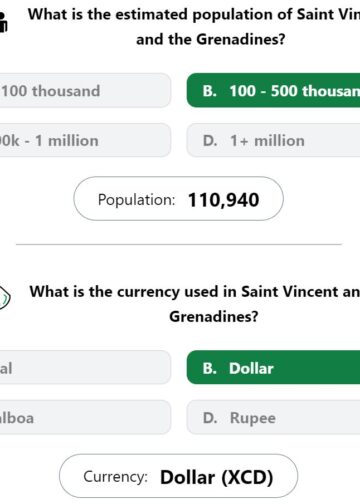Click the Population: 110,940 result pill
The height and width of the screenshot is (504, 360).
[179, 199]
